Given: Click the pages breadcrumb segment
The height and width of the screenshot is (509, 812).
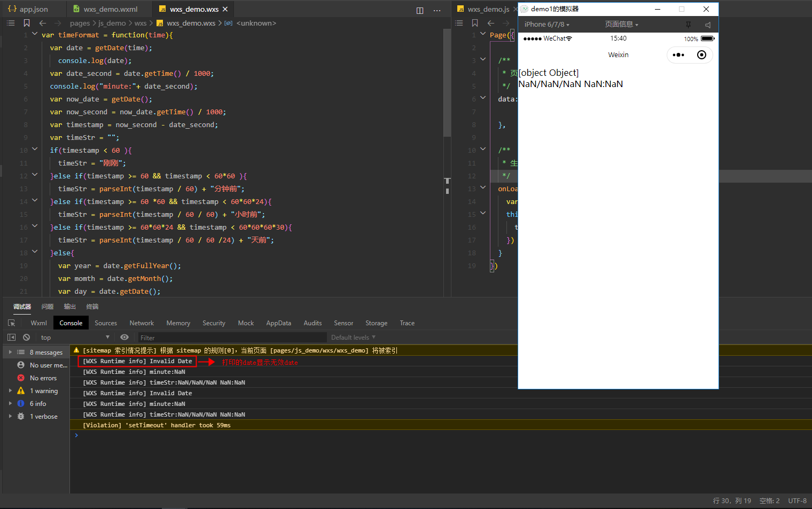Looking at the screenshot, I should pos(80,23).
